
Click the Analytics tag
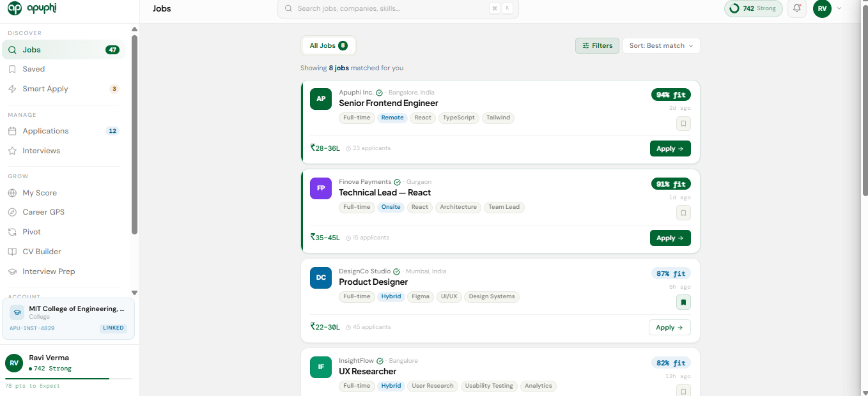(538, 386)
